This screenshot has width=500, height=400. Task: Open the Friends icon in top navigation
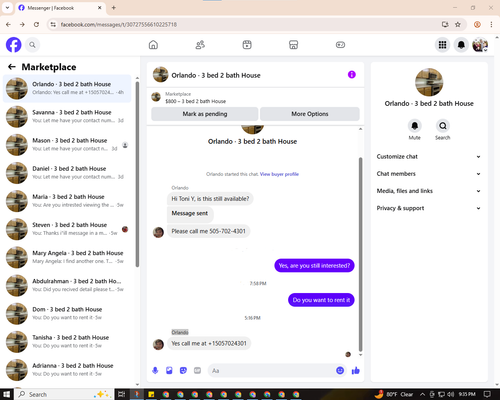point(200,45)
